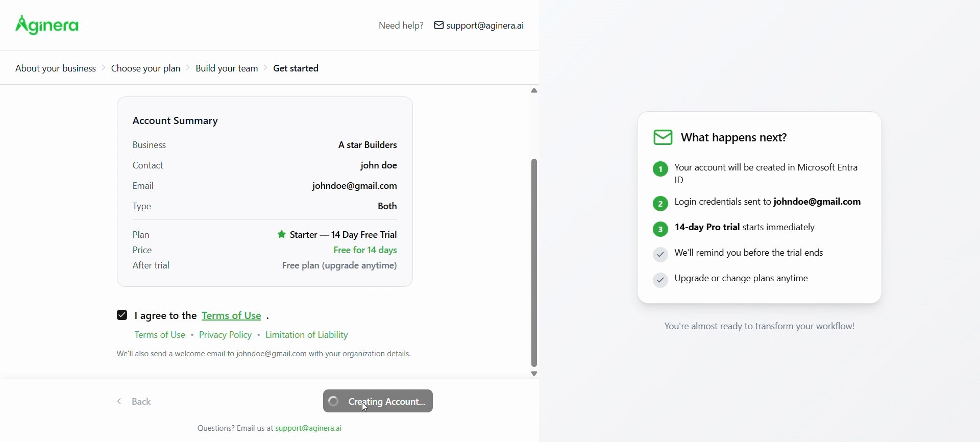Uncheck the I agree to Terms checkbox
The image size is (980, 442).
click(122, 315)
